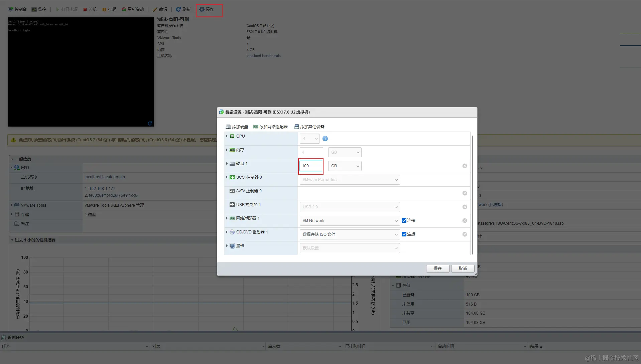Expand the CD/DVD 驱动器 1 row
Viewport: 641px width, 364px height.
tap(227, 232)
